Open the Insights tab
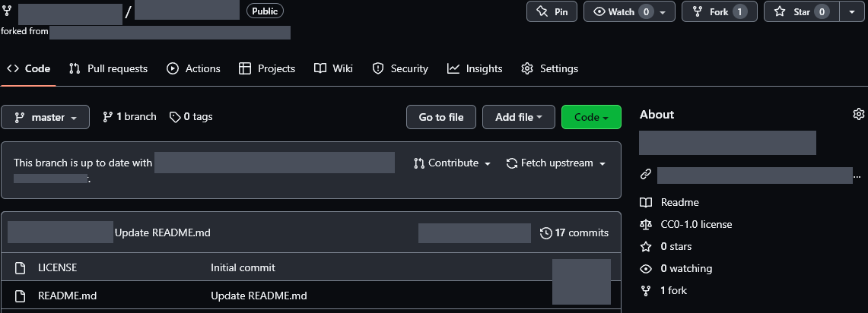This screenshot has width=868, height=313. 475,68
